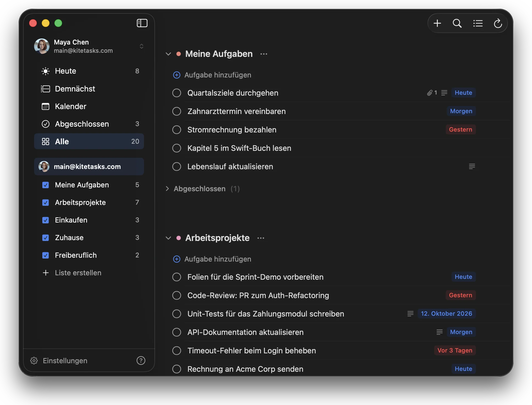532x405 pixels.
Task: Uncheck the Freiberuflich list checkbox
Action: point(46,255)
